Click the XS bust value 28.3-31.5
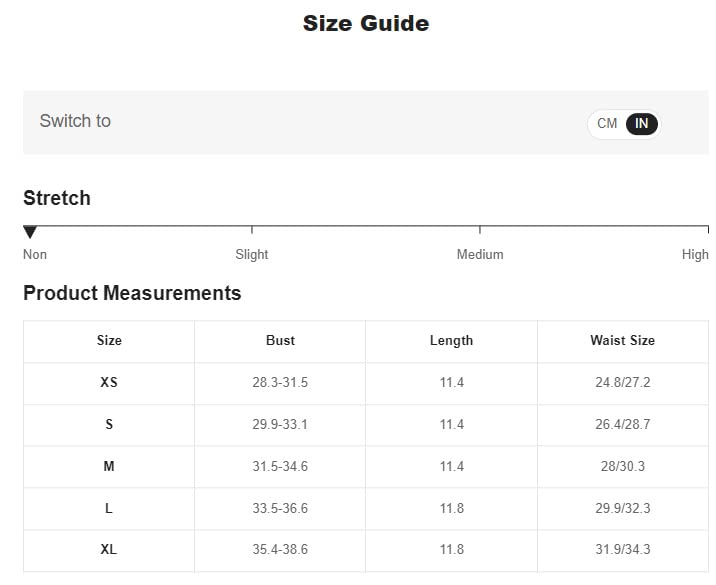This screenshot has height=585, width=716. tap(280, 382)
